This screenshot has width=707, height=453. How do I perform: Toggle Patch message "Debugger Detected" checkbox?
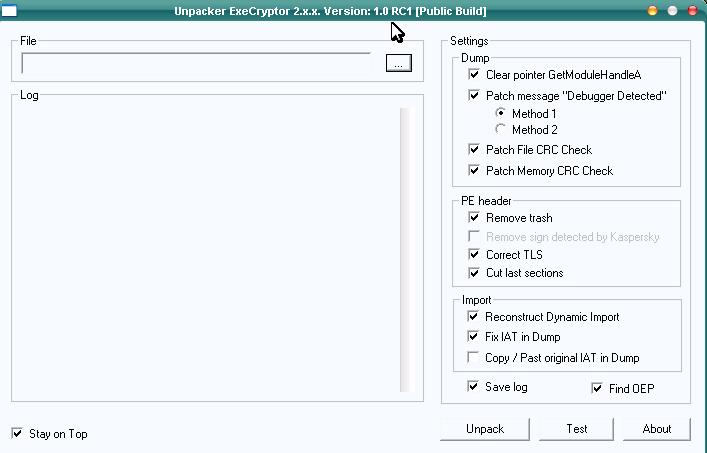pos(474,96)
